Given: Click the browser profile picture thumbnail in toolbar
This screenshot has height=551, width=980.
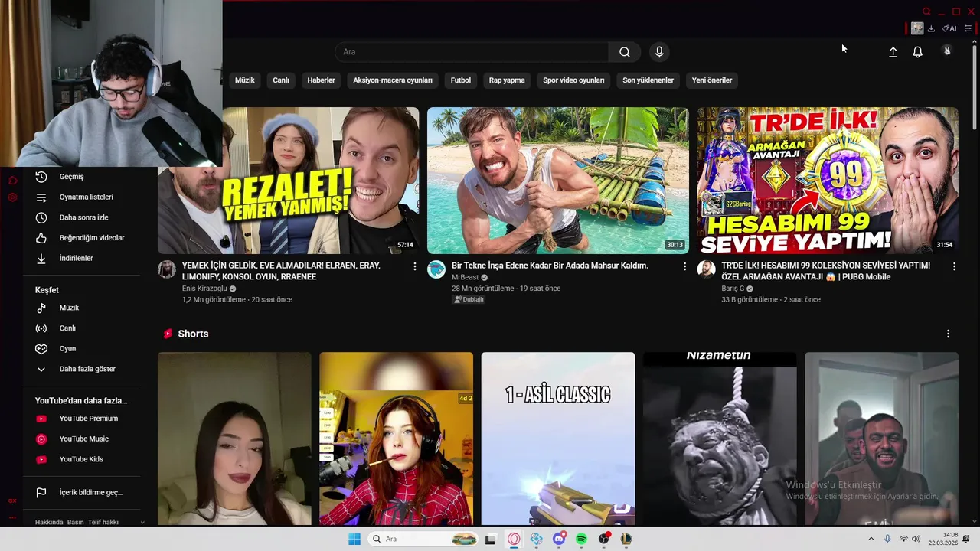Looking at the screenshot, I should pyautogui.click(x=917, y=28).
